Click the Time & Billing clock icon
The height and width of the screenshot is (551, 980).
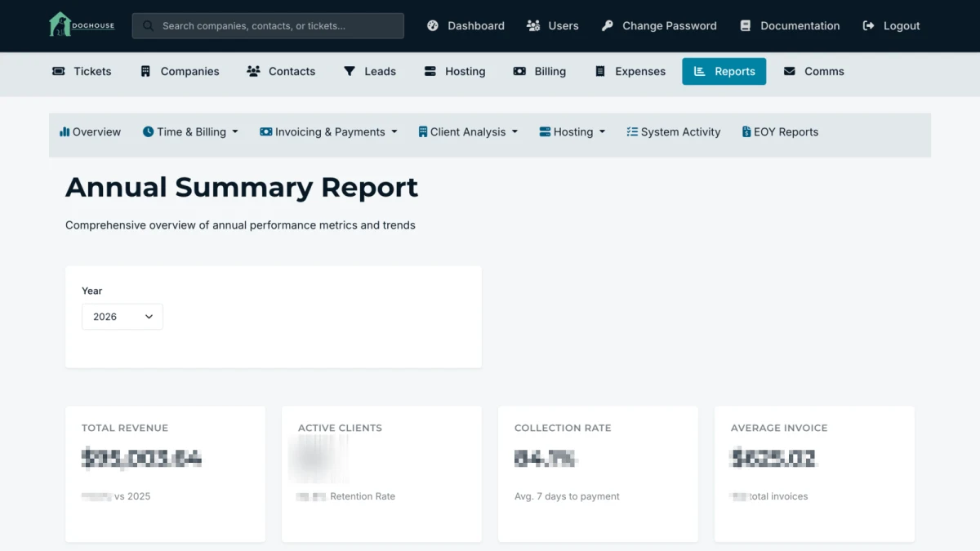pos(148,131)
